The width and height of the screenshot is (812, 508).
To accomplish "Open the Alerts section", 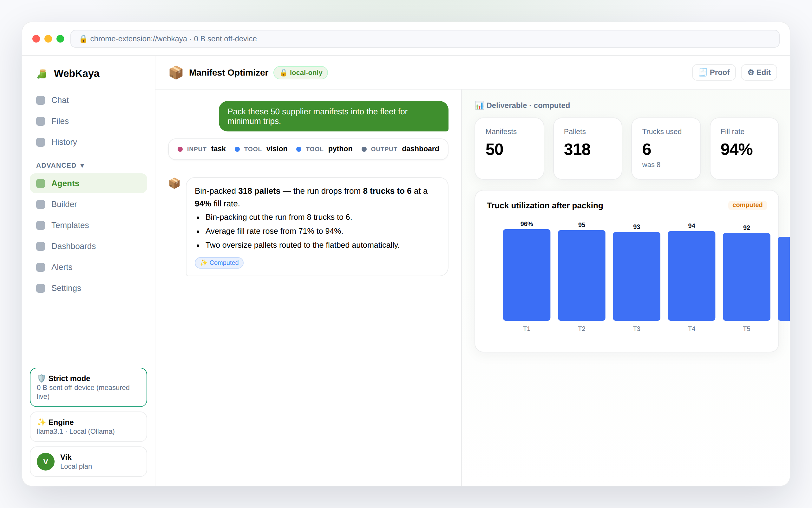I will click(88, 267).
